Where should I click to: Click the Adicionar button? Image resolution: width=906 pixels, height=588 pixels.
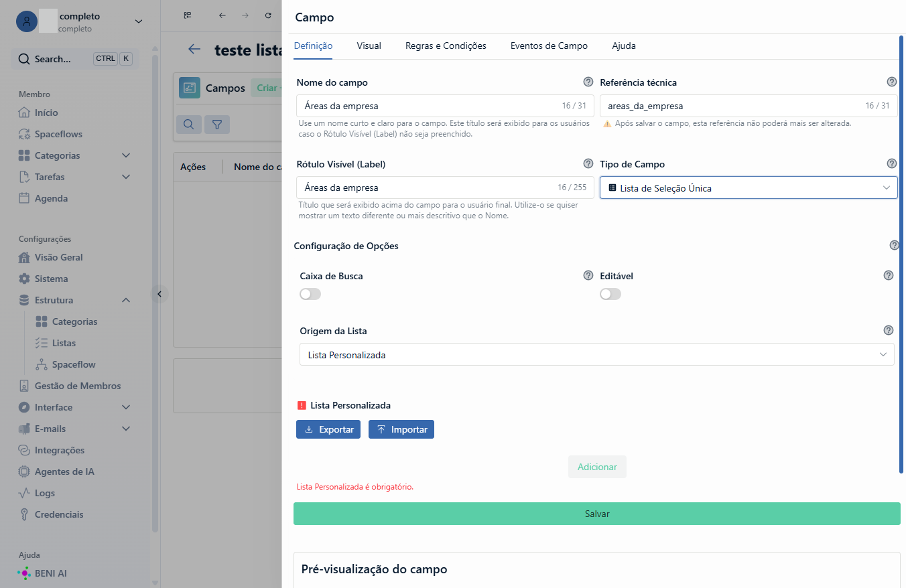click(x=597, y=467)
